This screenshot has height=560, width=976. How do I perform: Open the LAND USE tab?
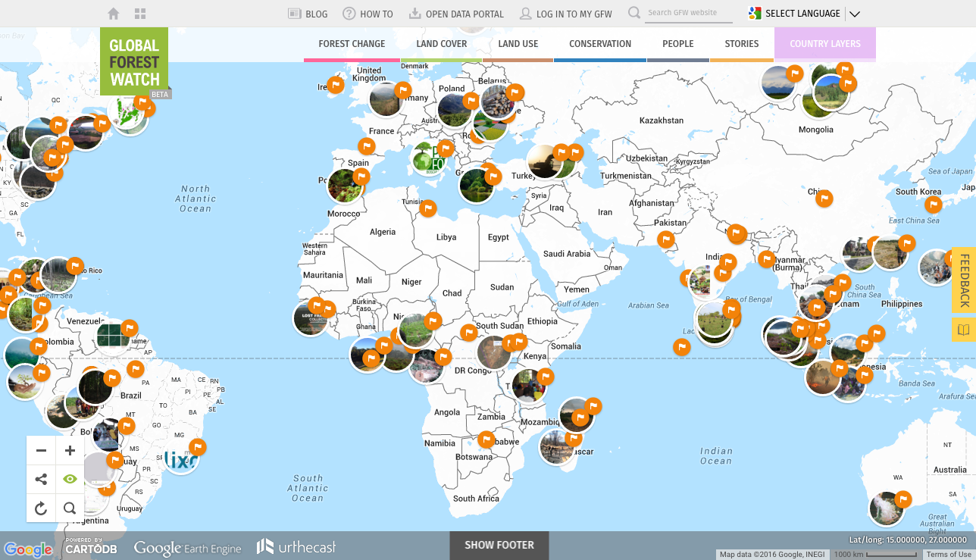(518, 44)
